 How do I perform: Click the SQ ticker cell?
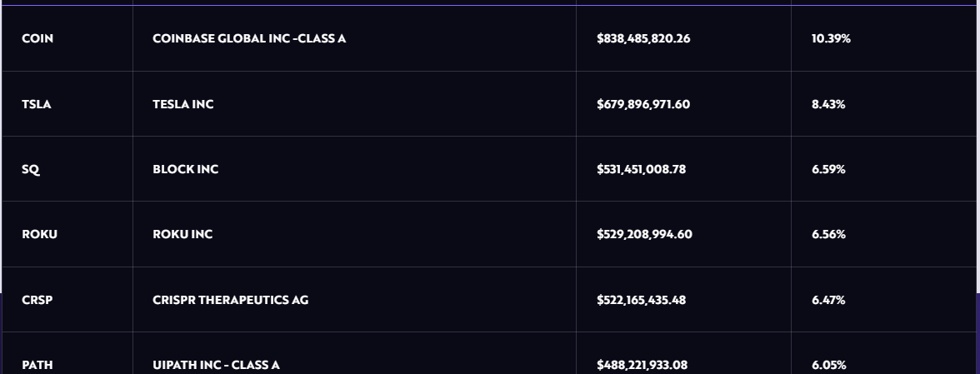tap(31, 169)
